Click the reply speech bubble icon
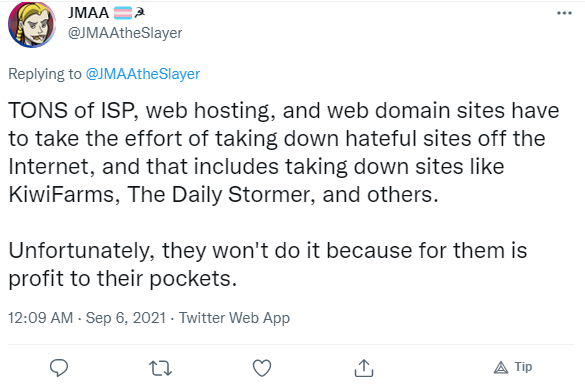Screen dimensions: 585x386 (59, 368)
